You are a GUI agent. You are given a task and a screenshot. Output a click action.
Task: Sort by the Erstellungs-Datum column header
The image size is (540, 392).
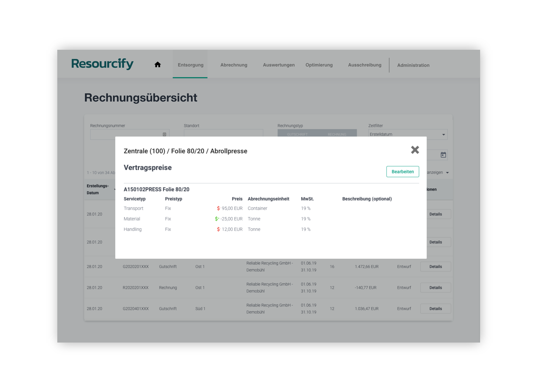[98, 189]
